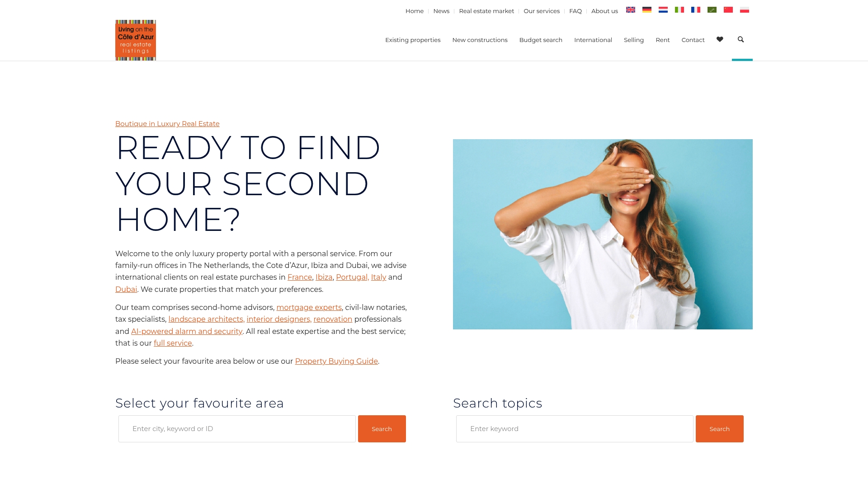Follow the Property Buying Guide link
The width and height of the screenshot is (868, 488).
(336, 361)
